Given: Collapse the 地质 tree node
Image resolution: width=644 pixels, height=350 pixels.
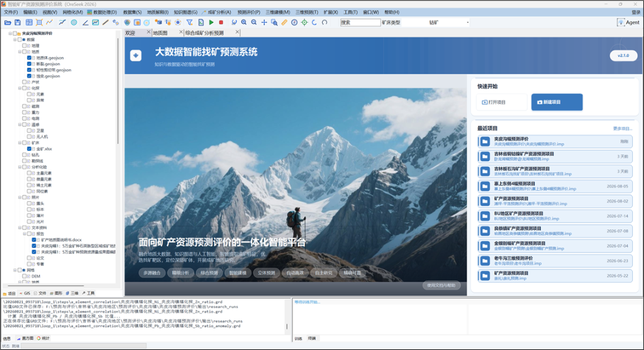Looking at the screenshot, I should 19,52.
